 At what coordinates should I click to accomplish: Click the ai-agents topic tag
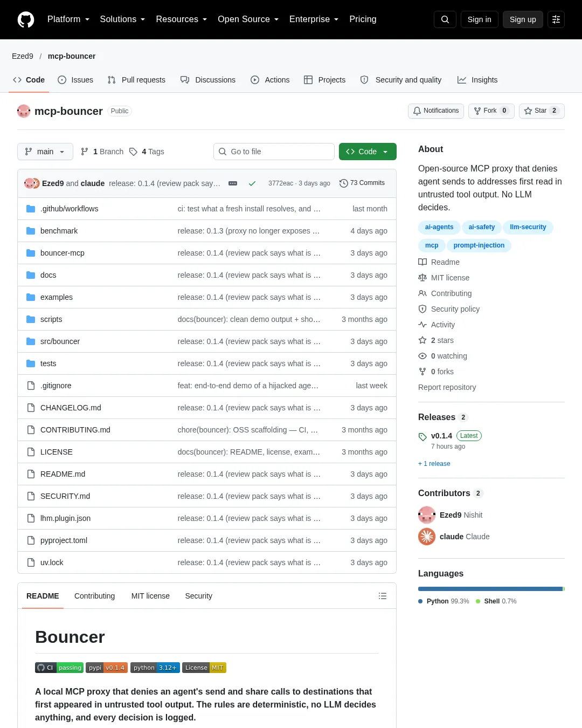pos(439,227)
